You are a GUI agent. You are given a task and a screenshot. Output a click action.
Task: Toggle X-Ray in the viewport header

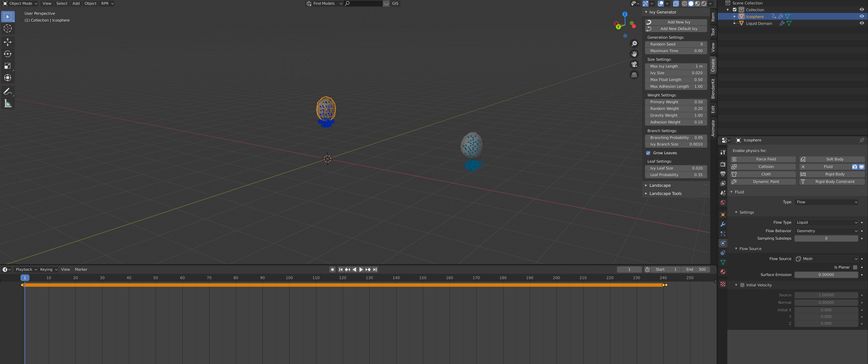click(x=676, y=3)
